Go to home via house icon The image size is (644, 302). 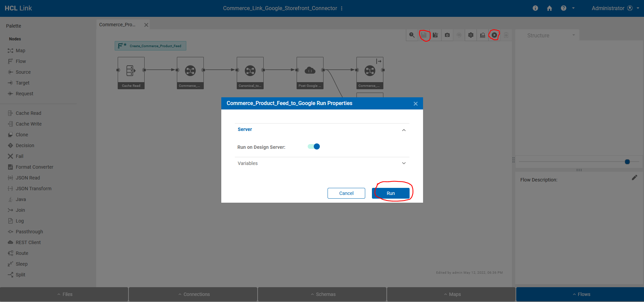coord(550,8)
